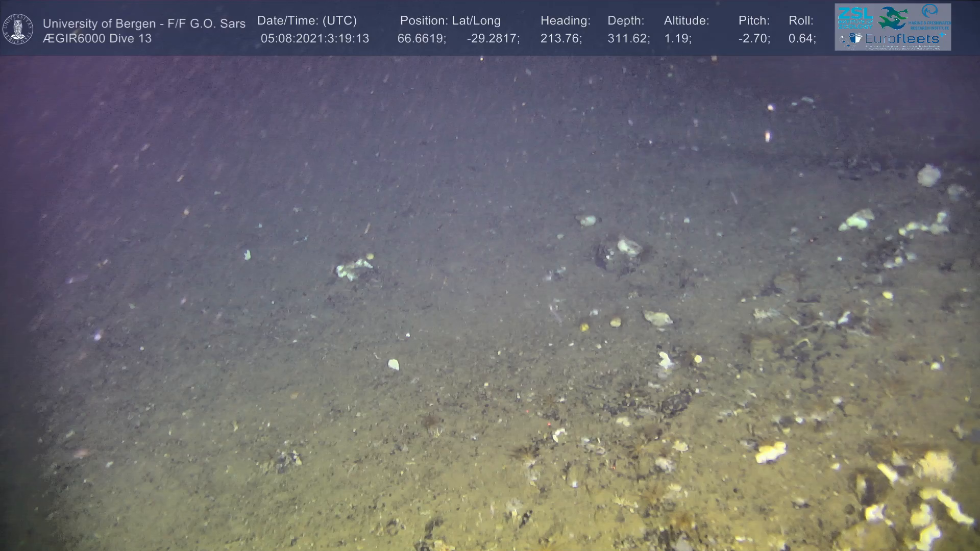Click the Depth value 311.62
This screenshot has width=980, height=551.
click(x=628, y=39)
